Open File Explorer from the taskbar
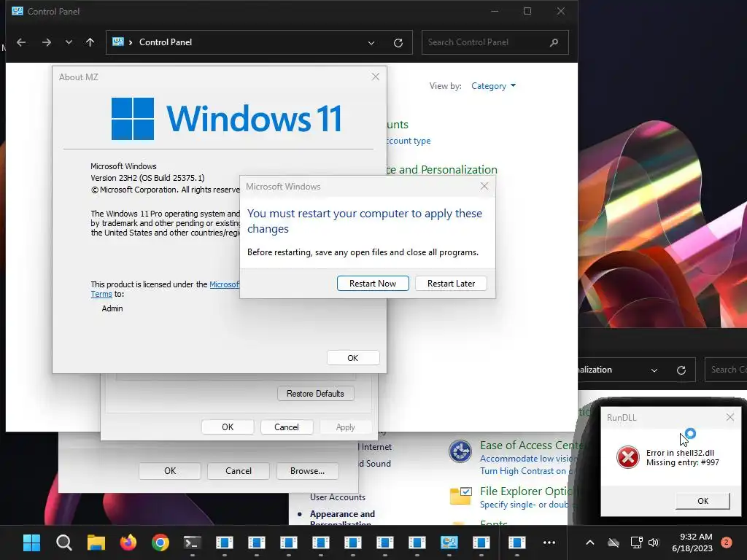The width and height of the screenshot is (747, 560). point(96,542)
